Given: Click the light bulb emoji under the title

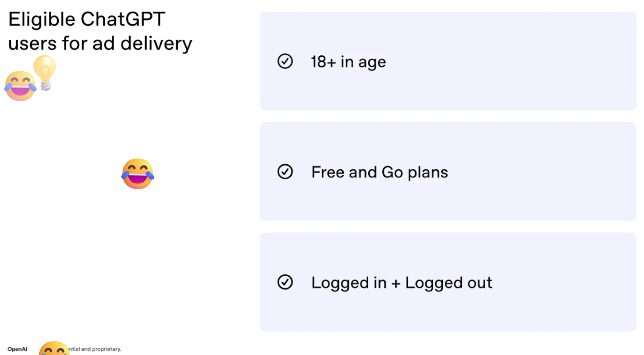Looking at the screenshot, I should (45, 73).
